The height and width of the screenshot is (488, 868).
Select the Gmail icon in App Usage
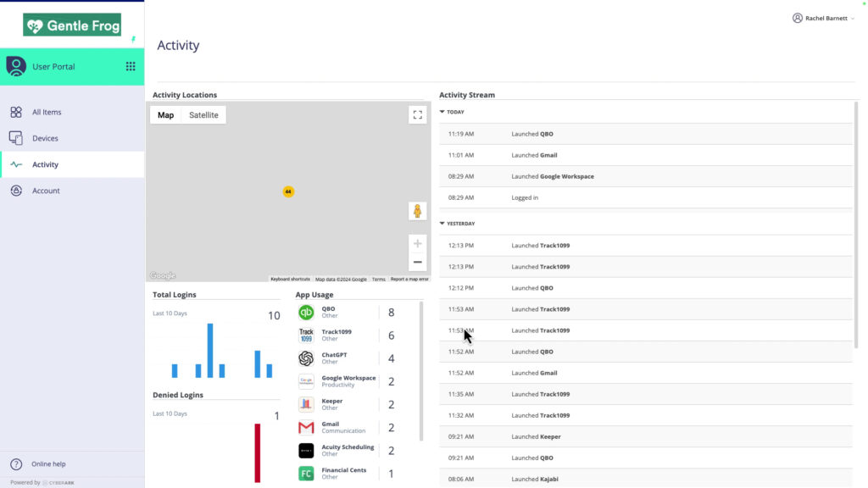tap(306, 427)
